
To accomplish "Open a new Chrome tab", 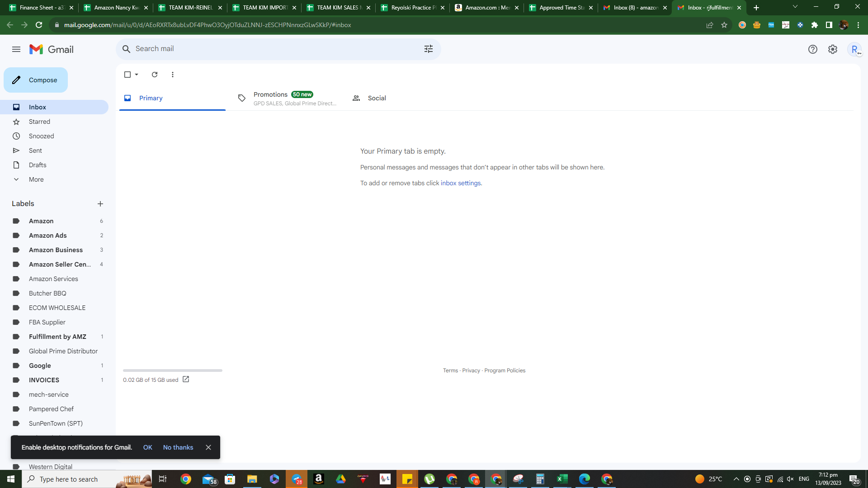I will click(x=756, y=8).
